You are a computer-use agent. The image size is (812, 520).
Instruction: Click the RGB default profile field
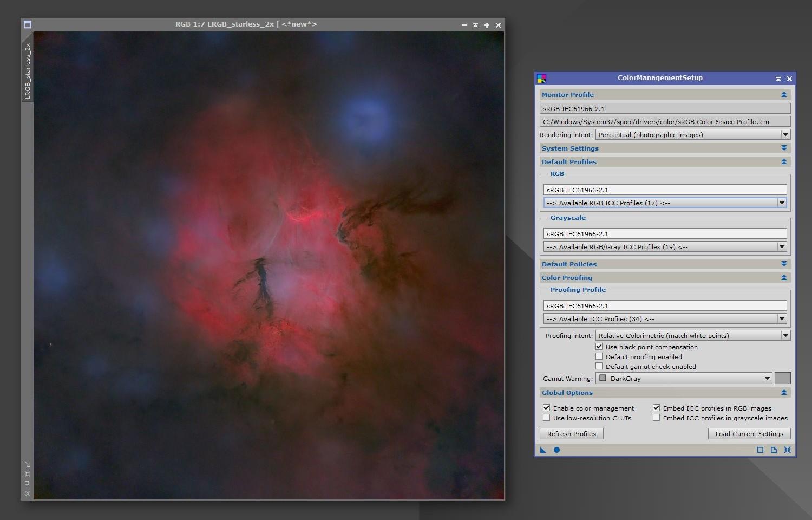click(665, 190)
